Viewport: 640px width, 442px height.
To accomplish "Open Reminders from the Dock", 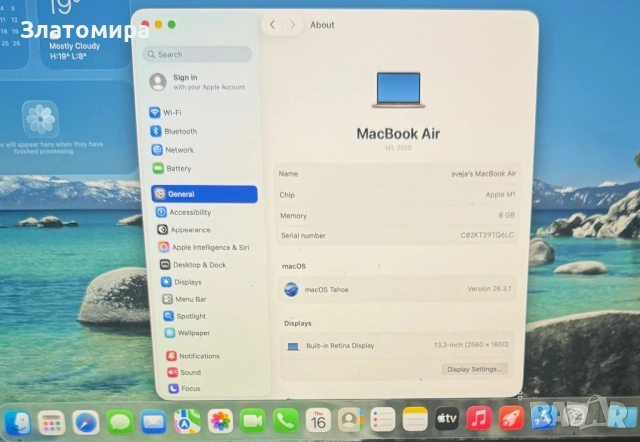I will (383, 419).
